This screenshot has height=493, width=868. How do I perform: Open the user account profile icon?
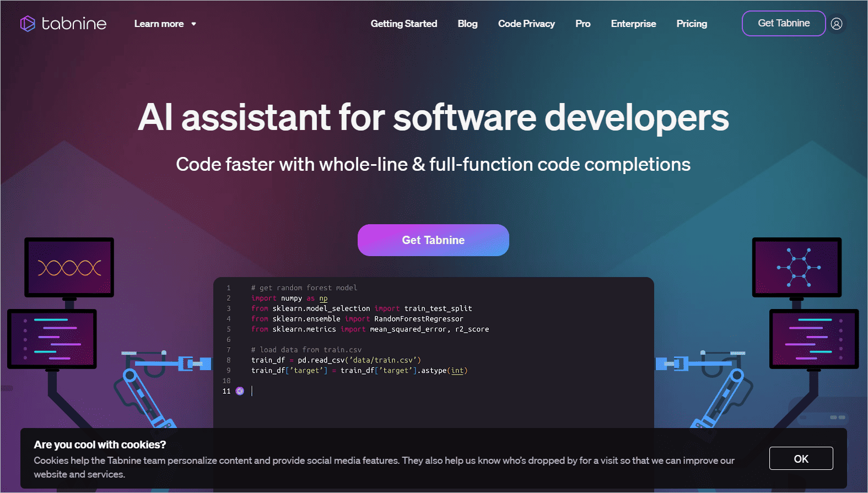[x=837, y=24]
